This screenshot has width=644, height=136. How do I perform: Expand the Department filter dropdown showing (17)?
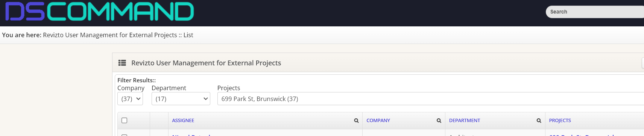[x=181, y=99]
